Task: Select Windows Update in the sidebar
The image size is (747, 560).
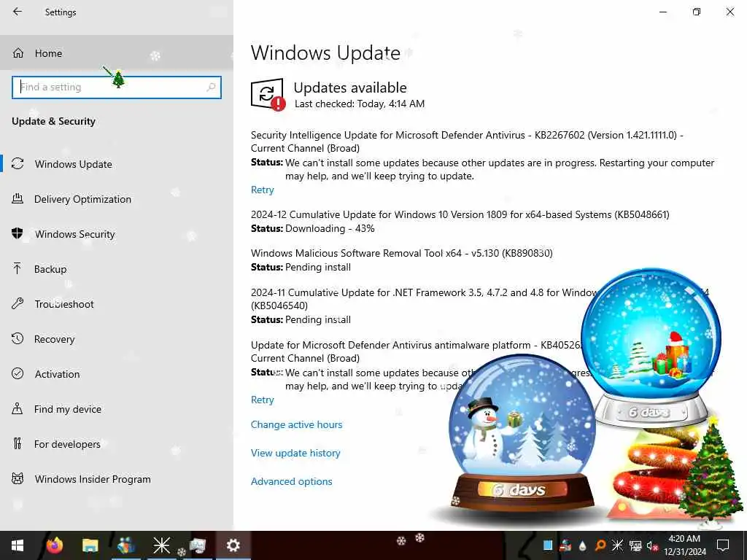Action: coord(117,164)
